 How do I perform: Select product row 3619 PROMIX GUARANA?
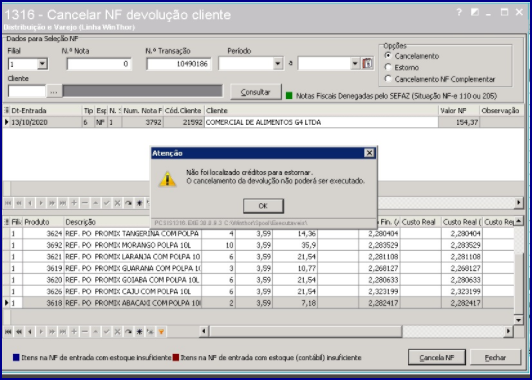259,268
